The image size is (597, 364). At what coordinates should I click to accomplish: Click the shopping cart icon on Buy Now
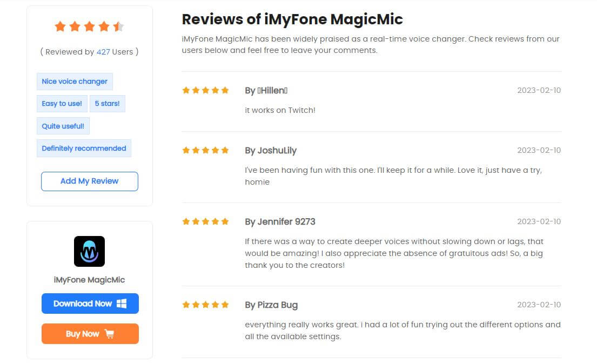pos(109,334)
